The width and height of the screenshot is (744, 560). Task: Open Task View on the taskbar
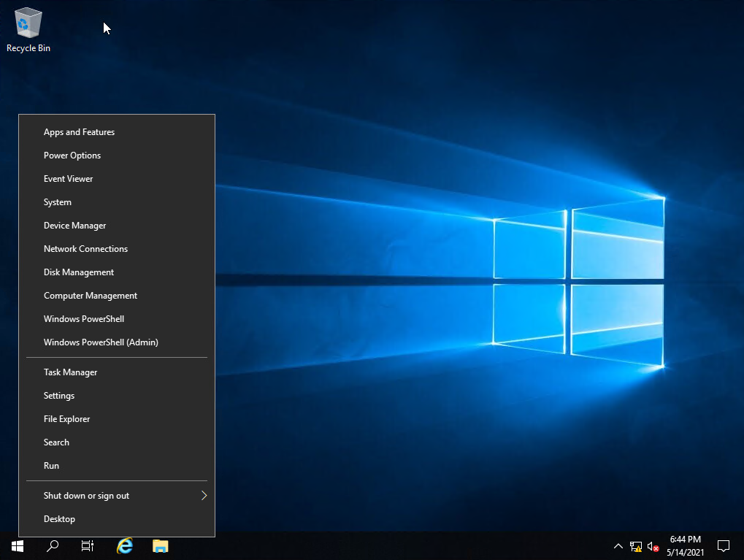[x=88, y=546]
